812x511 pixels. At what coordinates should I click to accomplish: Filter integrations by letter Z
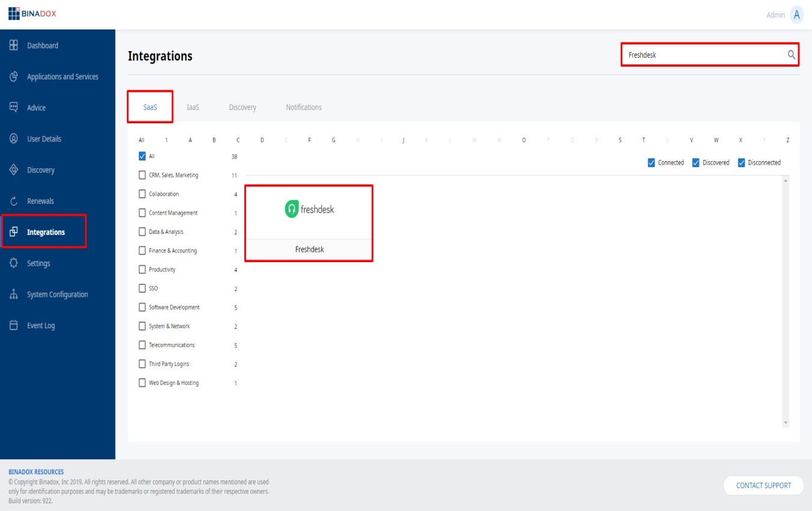click(x=788, y=140)
